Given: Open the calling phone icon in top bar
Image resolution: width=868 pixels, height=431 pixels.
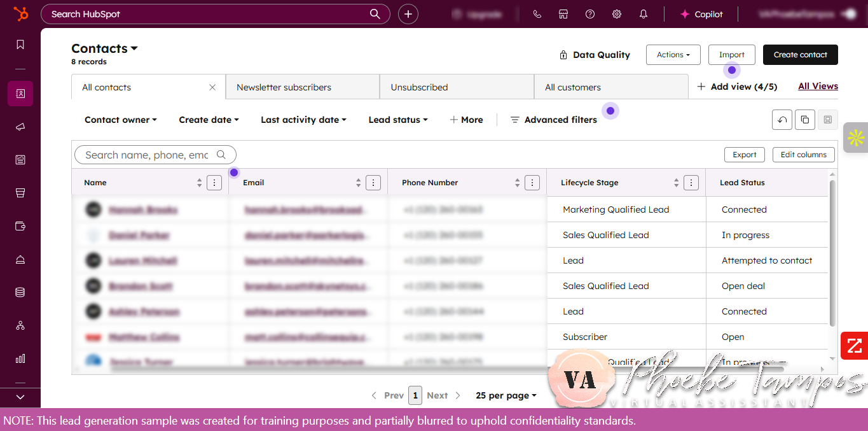Looking at the screenshot, I should (x=537, y=13).
